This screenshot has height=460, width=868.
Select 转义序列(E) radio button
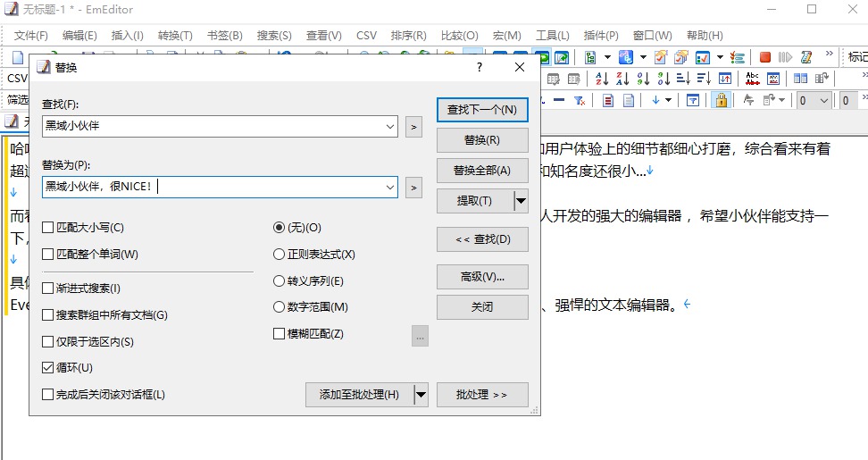308,281
